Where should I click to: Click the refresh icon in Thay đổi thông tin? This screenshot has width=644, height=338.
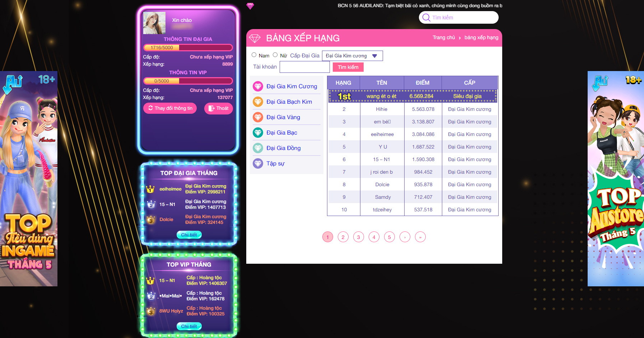pos(150,108)
